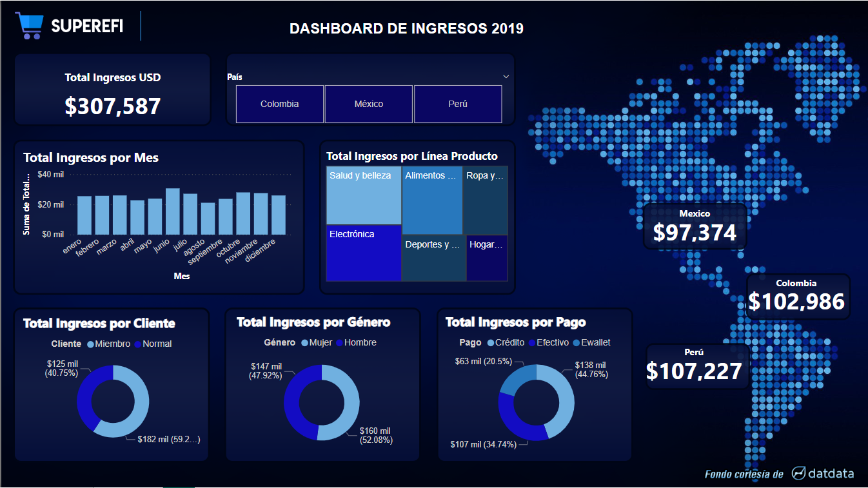
Task: Click the Total Ingresos por Mes title
Action: (91, 158)
